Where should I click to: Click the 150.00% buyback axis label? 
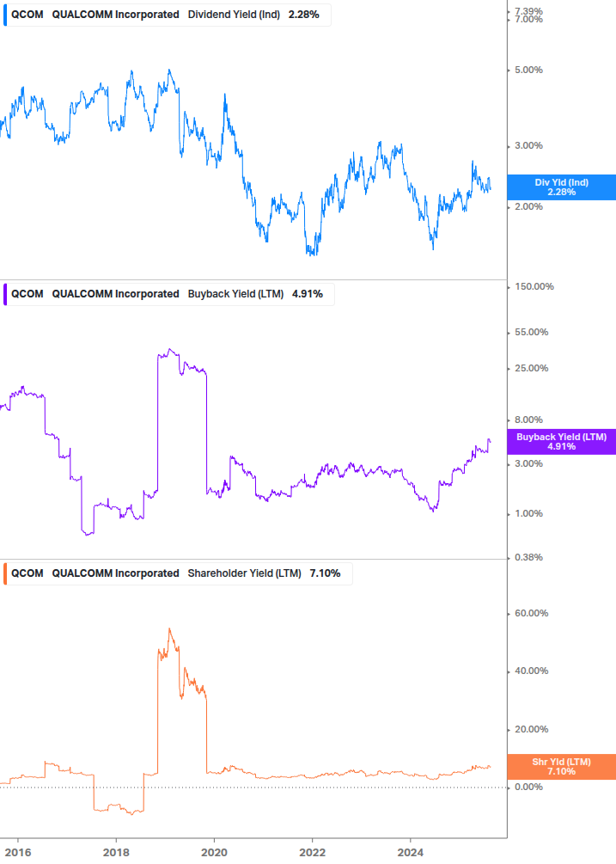(534, 287)
